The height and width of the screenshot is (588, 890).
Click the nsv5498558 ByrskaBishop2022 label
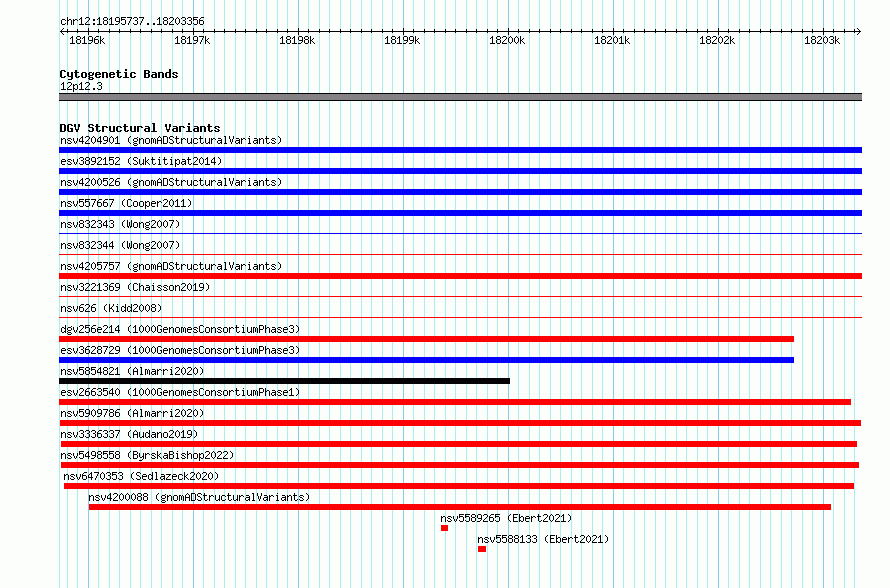pyautogui.click(x=147, y=455)
